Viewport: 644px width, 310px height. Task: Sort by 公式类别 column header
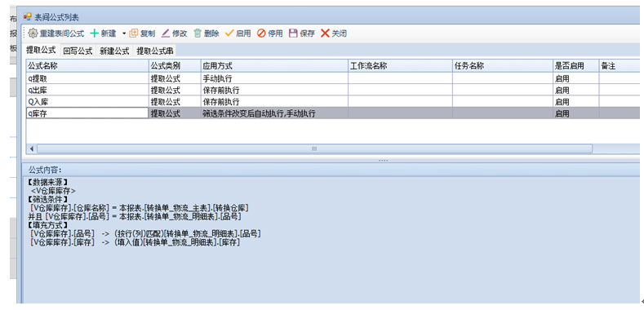[175, 66]
